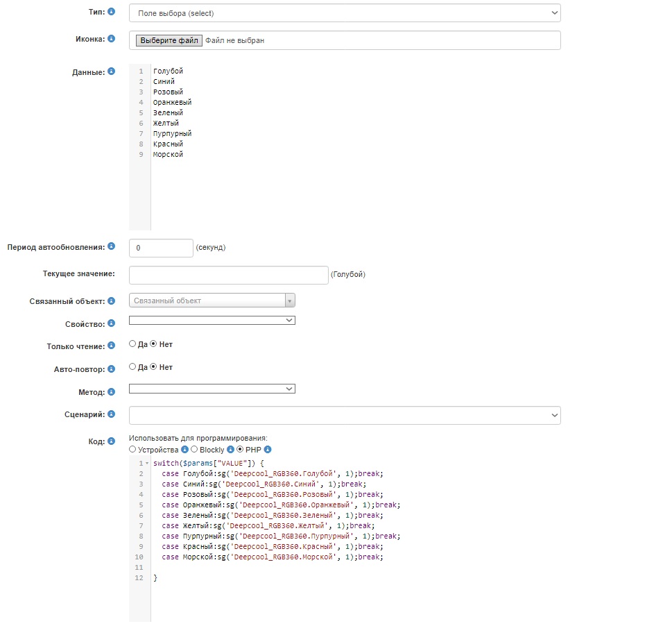This screenshot has height=626, width=672.
Task: Click the info icon after PHP option
Action: click(x=268, y=450)
